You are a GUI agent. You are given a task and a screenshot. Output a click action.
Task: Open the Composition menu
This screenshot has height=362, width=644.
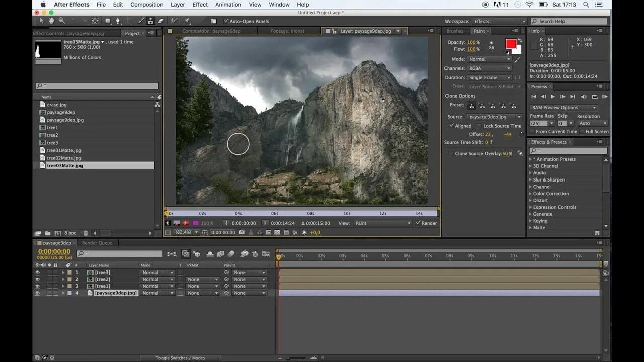146,5
